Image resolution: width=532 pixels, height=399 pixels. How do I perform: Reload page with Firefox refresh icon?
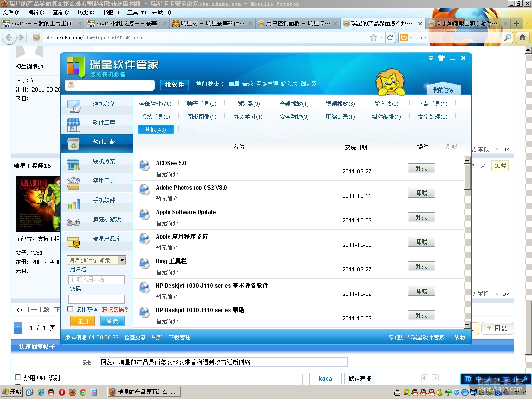[x=390, y=37]
